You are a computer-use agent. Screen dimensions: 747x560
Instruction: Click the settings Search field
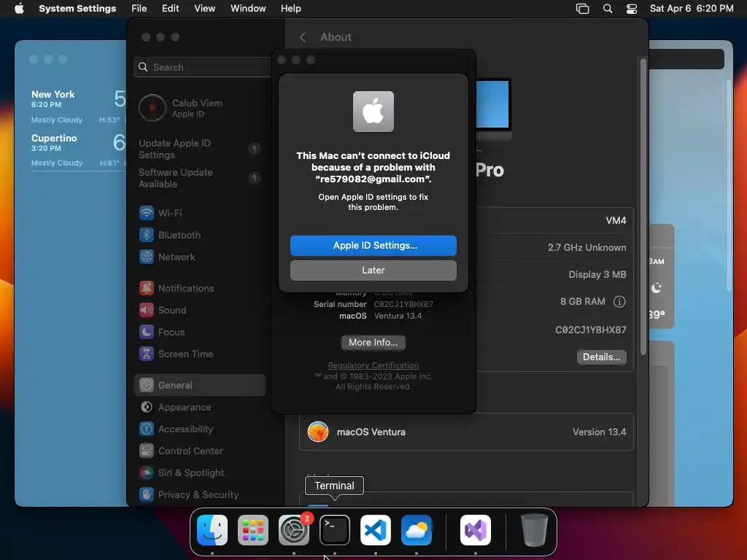pos(202,67)
